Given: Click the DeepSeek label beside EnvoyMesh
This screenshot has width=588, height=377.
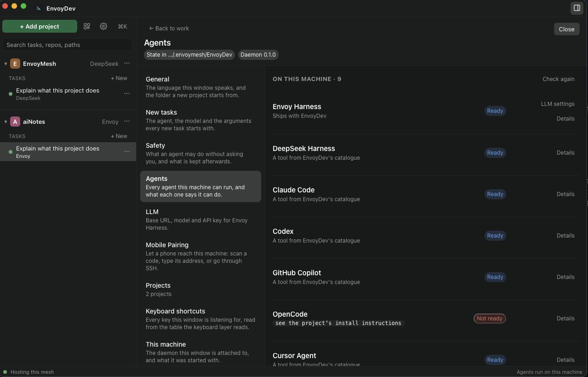Looking at the screenshot, I should 104,64.
